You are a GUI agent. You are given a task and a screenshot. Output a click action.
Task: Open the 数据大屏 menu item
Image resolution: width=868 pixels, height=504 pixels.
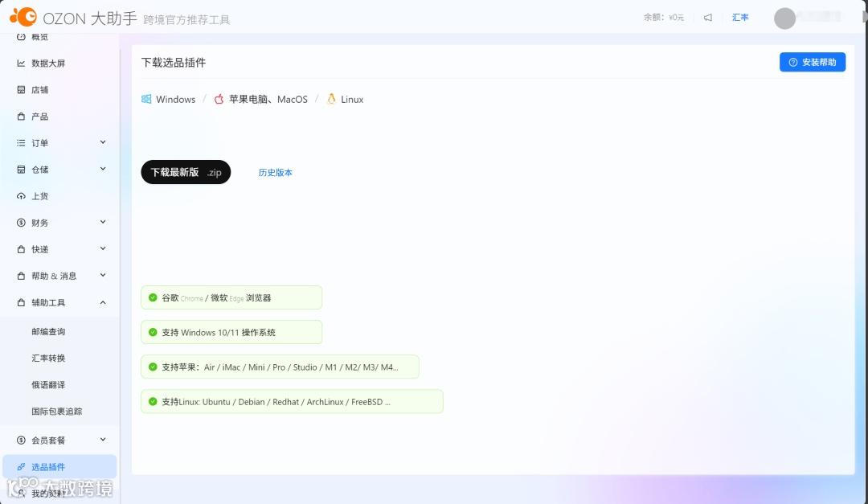pyautogui.click(x=59, y=64)
